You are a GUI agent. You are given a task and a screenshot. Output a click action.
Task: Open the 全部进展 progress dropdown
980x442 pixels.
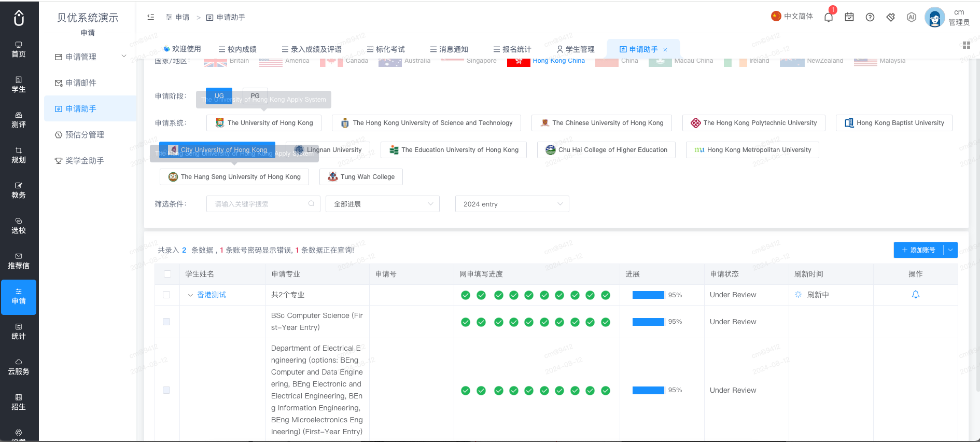tap(383, 204)
